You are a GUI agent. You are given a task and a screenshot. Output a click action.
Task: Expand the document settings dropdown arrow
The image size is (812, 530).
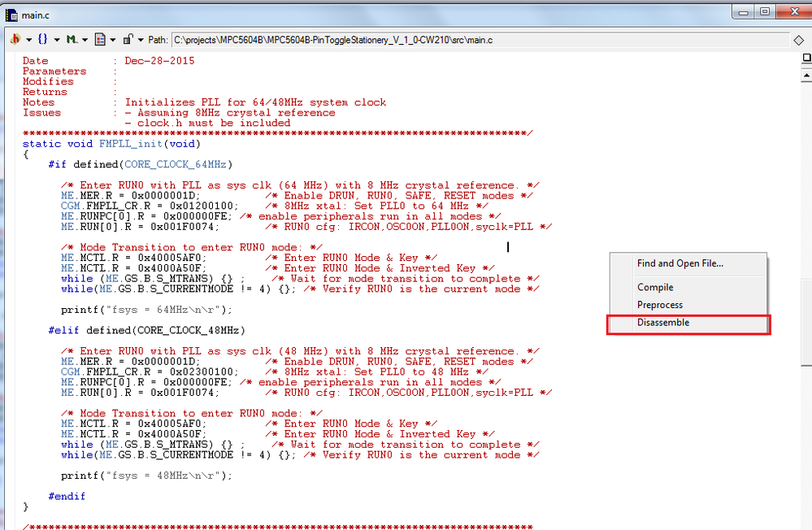(112, 40)
